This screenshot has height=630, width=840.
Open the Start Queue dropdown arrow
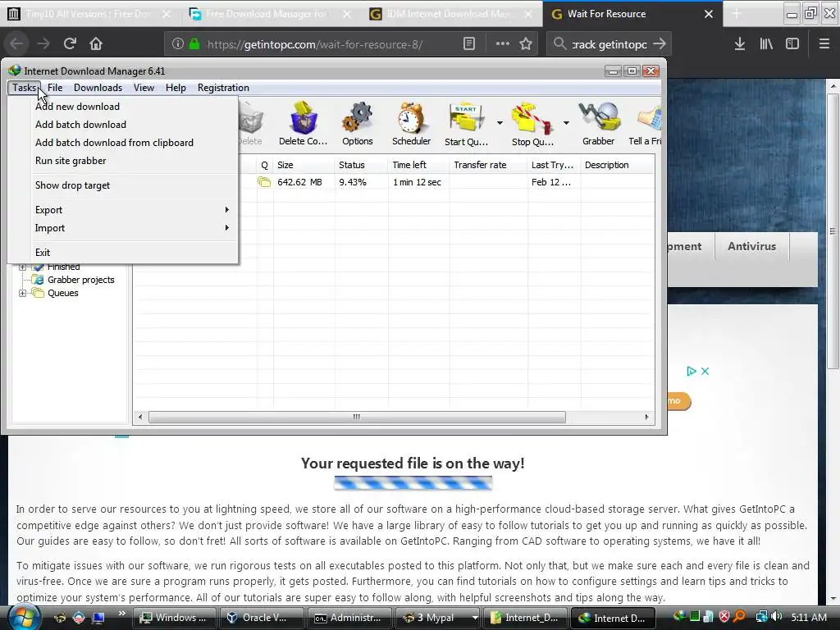[500, 123]
